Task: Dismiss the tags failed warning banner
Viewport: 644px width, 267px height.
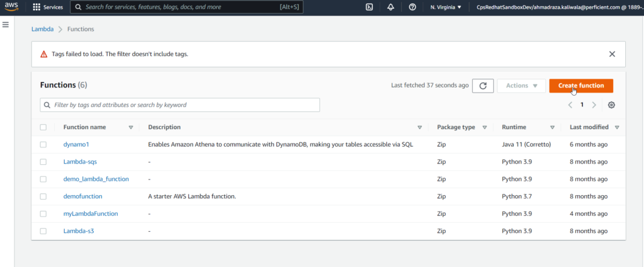Action: coord(612,54)
